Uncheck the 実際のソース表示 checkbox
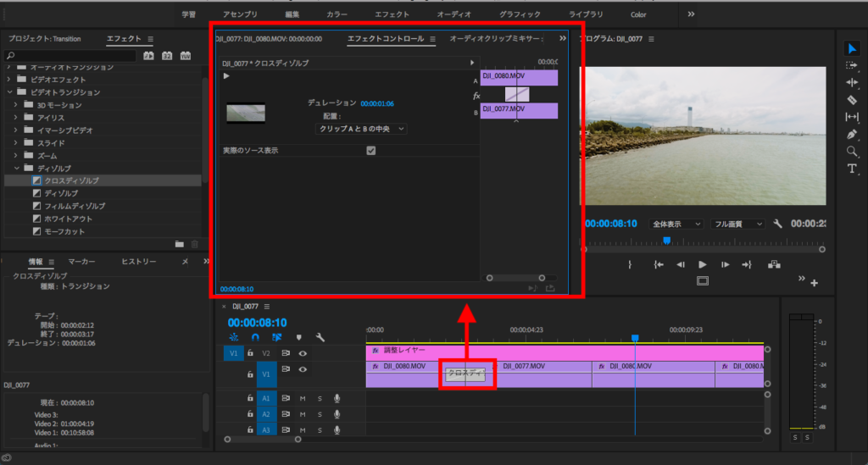The width and height of the screenshot is (868, 465). [x=370, y=151]
